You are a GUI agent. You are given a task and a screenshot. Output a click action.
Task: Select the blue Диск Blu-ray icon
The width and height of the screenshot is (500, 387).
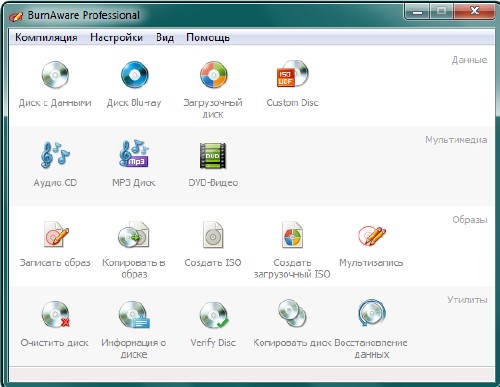click(x=134, y=74)
